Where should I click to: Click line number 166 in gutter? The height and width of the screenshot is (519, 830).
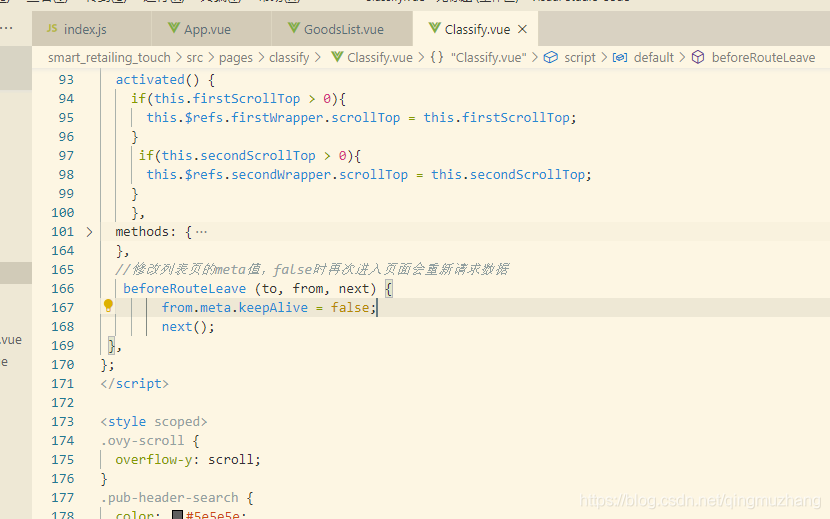click(x=62, y=289)
